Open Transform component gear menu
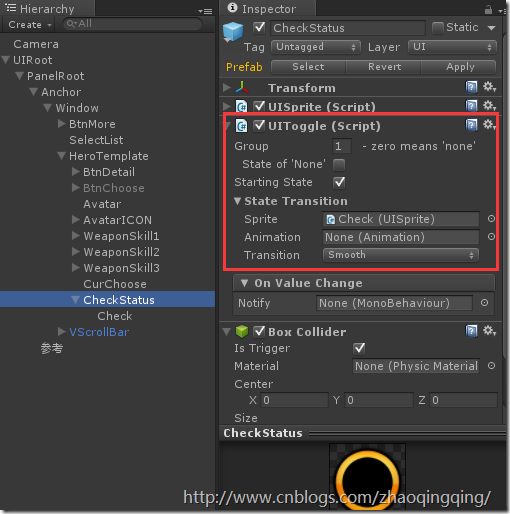 [x=489, y=87]
